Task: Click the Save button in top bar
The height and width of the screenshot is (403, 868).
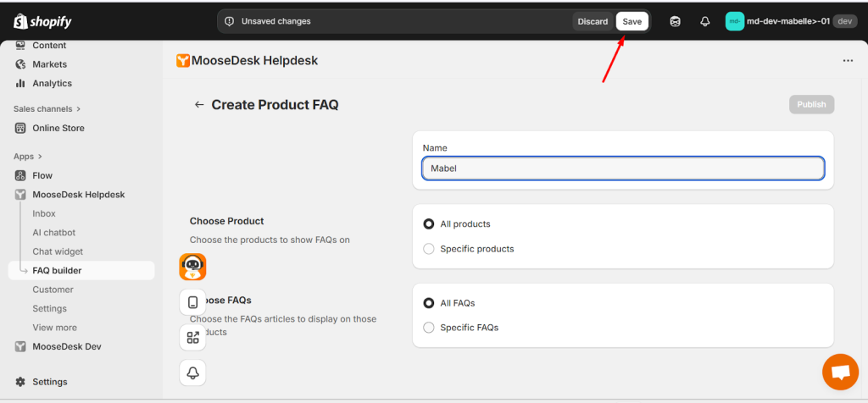Action: (x=632, y=21)
